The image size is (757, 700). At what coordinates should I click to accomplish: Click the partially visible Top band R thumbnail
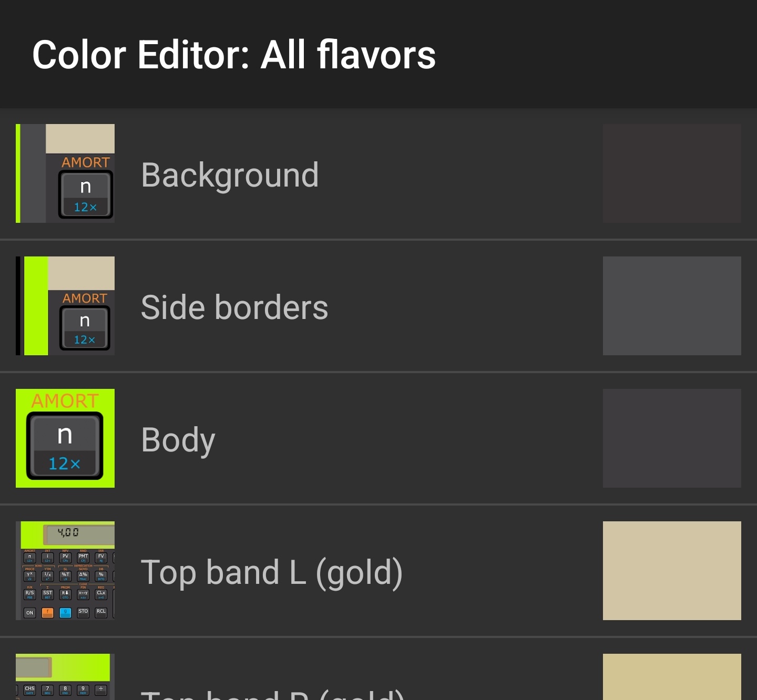pyautogui.click(x=65, y=677)
